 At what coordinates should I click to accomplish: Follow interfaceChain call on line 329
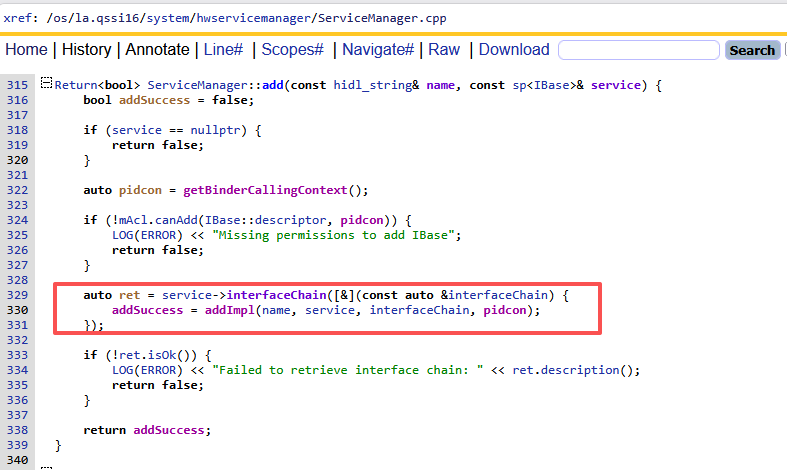277,295
